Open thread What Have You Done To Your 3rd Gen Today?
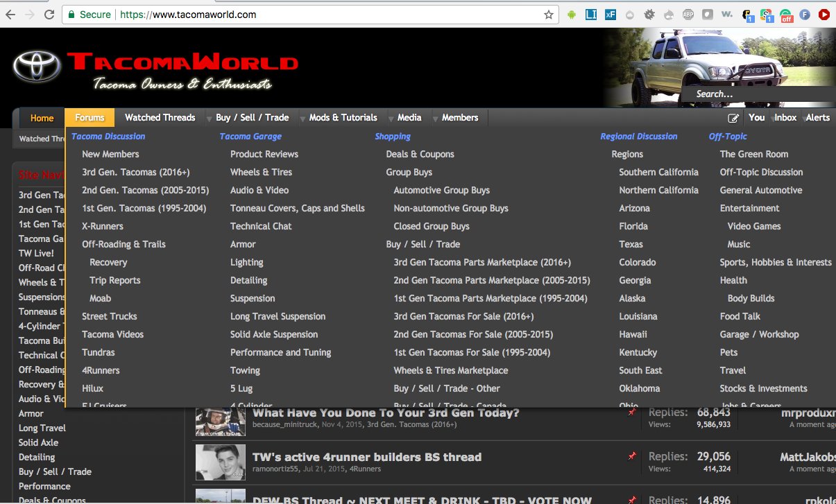 coord(386,413)
